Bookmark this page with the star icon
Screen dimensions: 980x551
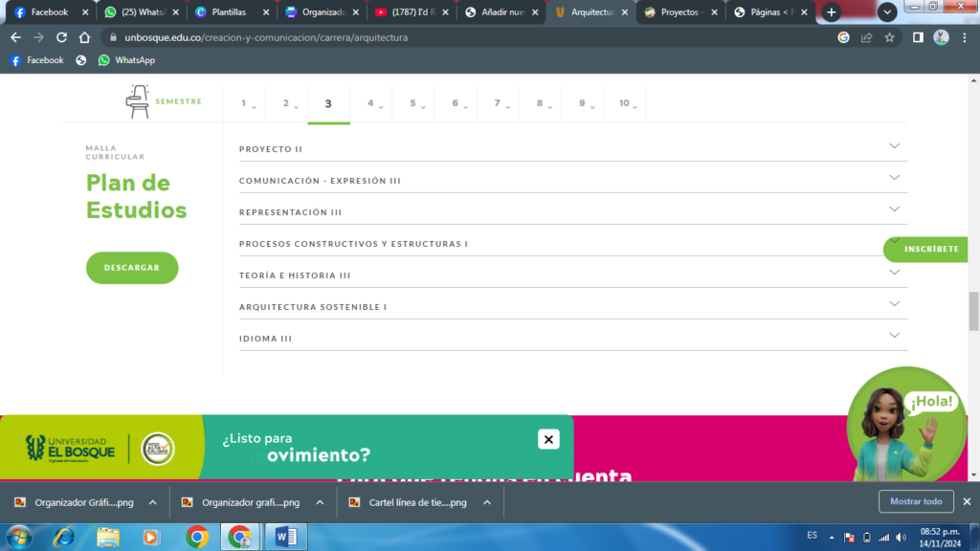889,37
